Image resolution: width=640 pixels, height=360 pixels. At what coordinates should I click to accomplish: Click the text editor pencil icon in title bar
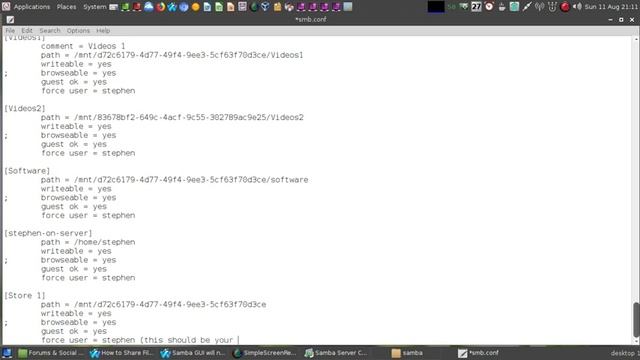click(10, 20)
